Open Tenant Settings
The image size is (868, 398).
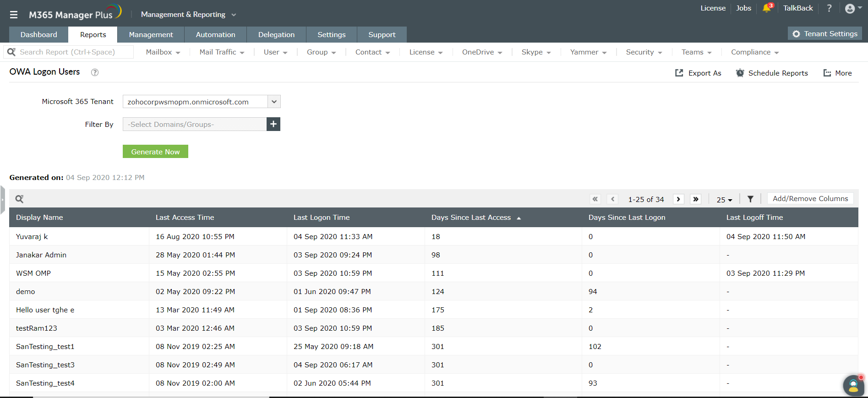[825, 34]
